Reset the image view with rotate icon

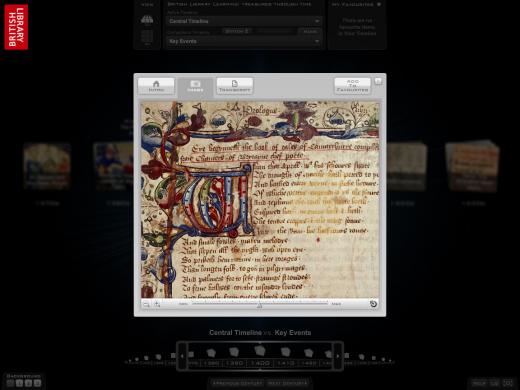click(373, 304)
